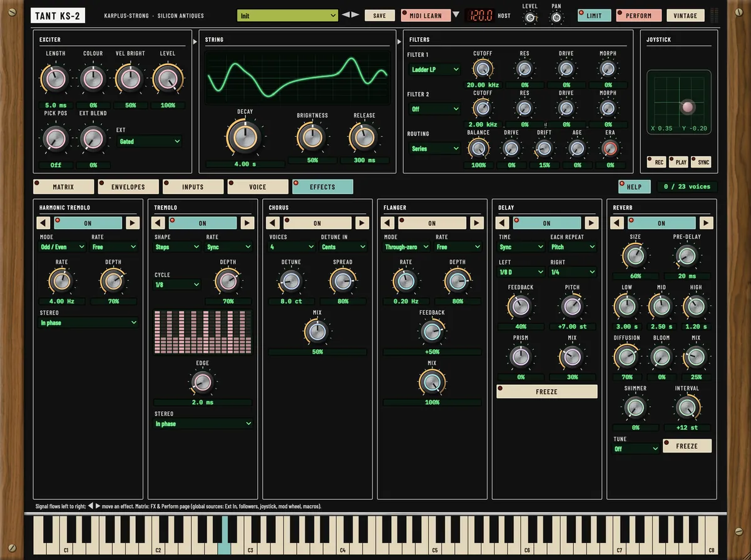Switch to the MATRIX tab
The image size is (751, 560).
point(63,186)
